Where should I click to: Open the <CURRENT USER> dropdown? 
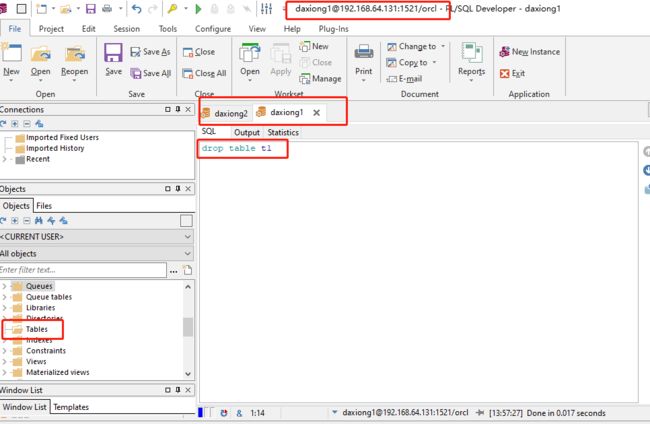97,237
